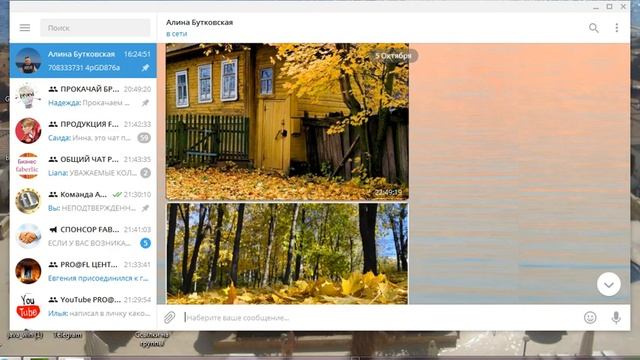Open the Алина Бутковская chat in list
Image resolution: width=640 pixels, height=360 pixels.
83,60
